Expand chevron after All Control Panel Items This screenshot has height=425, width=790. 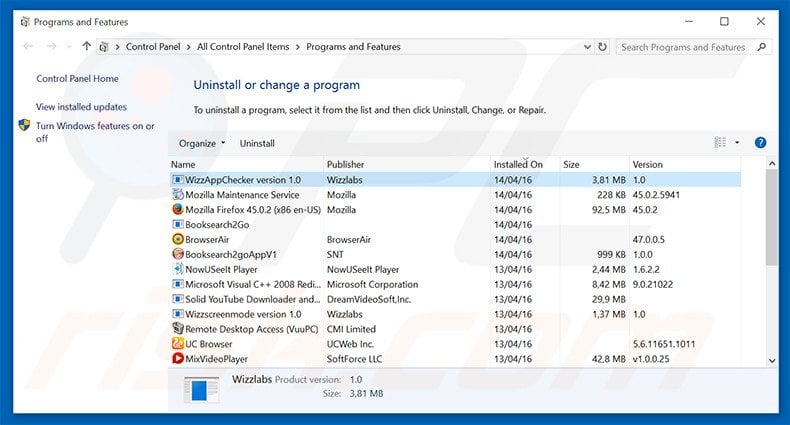[298, 47]
